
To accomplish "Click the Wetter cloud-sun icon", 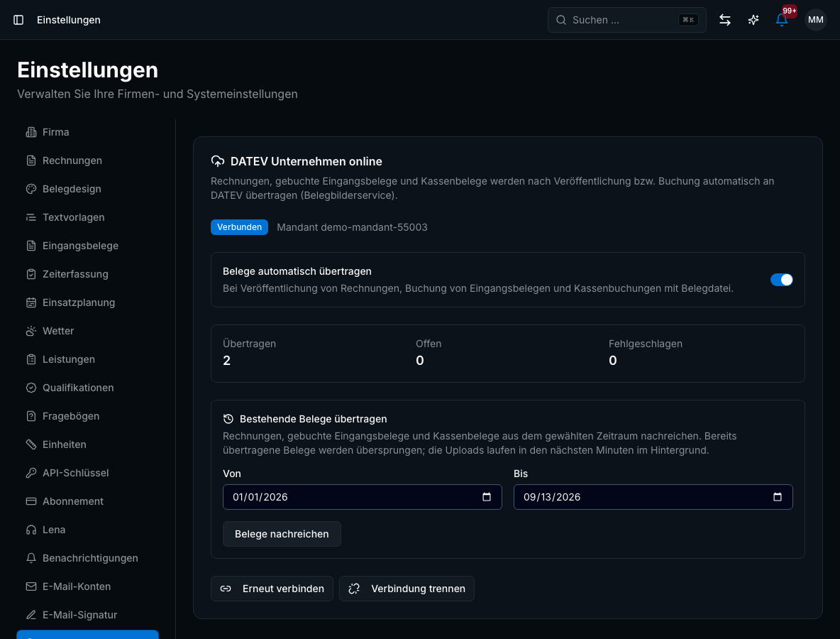I will point(31,331).
